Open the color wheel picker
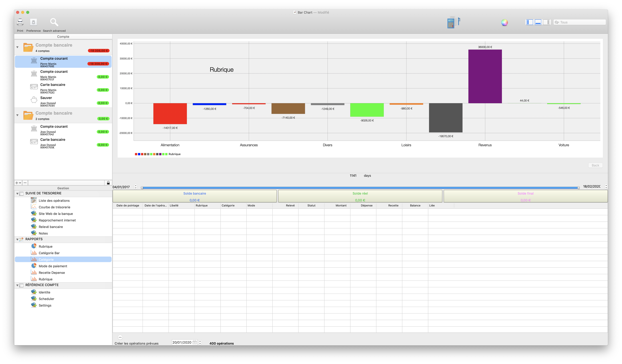Image resolution: width=622 pixels, height=364 pixels. 504,22
